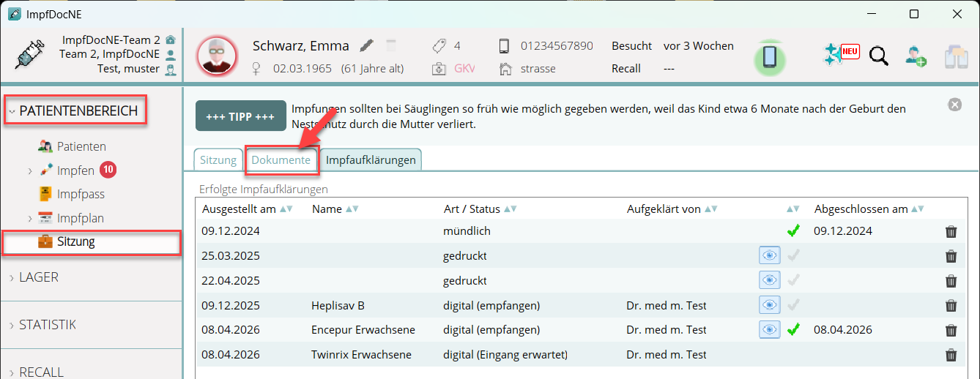Switch to the Dokumente tab
Viewport: 980px width, 379px height.
pos(281,160)
